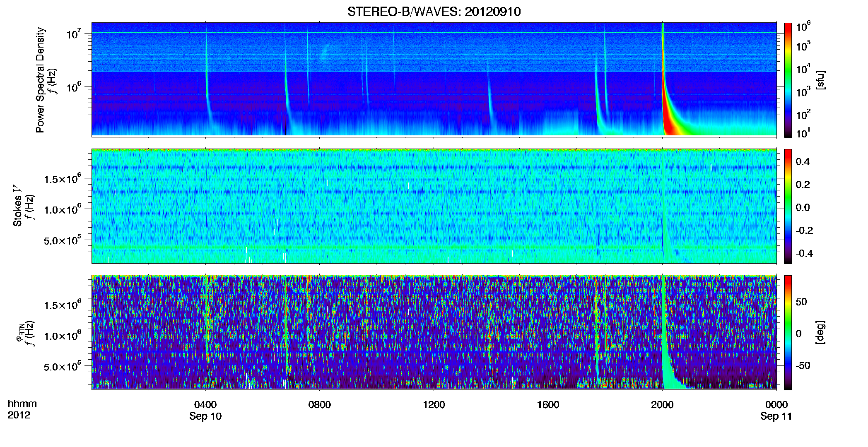
Task: Click the 1.0×10⁶ tick on phi RTN panel
Action: click(x=63, y=336)
